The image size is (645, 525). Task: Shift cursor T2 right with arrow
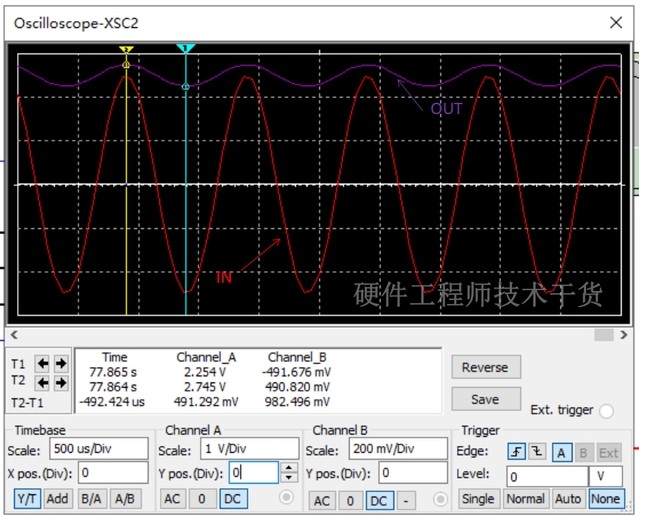(61, 383)
